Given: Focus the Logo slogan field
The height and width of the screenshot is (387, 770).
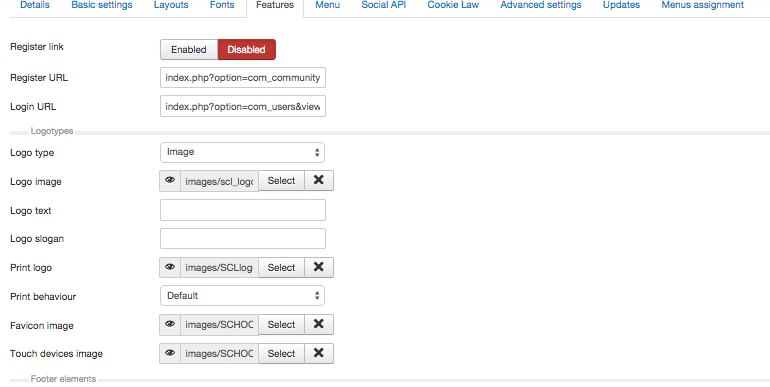Looking at the screenshot, I should pyautogui.click(x=243, y=239).
